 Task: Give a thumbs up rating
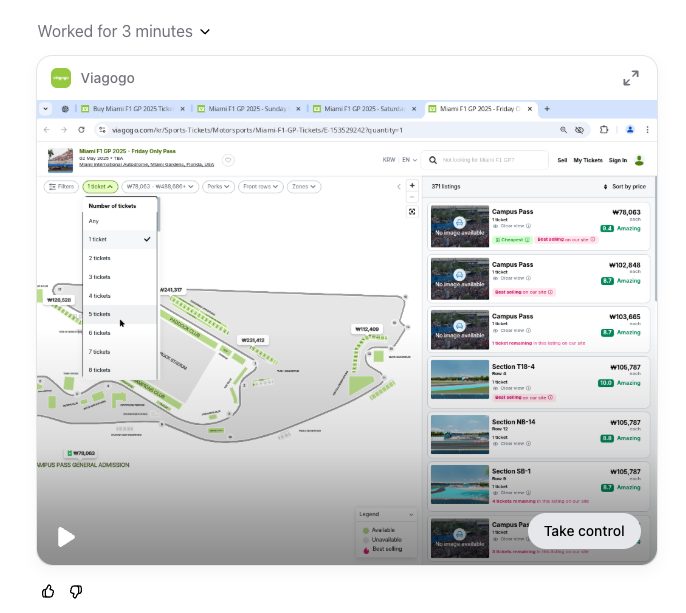click(48, 592)
